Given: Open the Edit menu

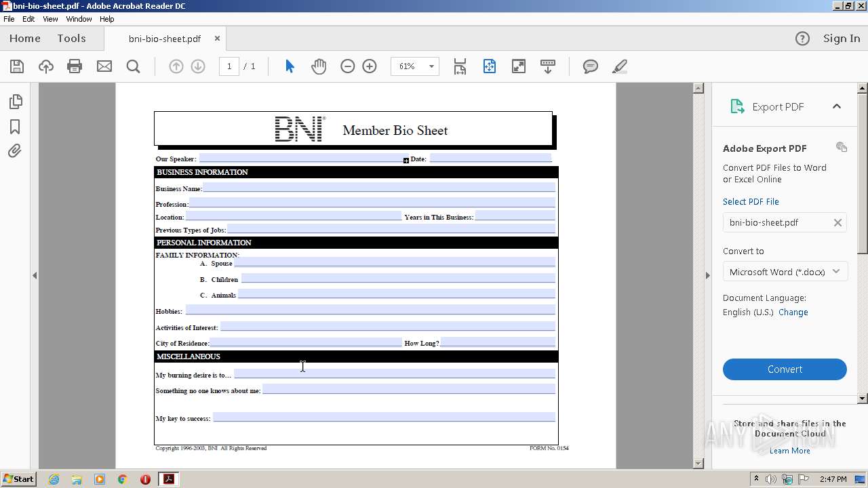Looking at the screenshot, I should (x=28, y=19).
